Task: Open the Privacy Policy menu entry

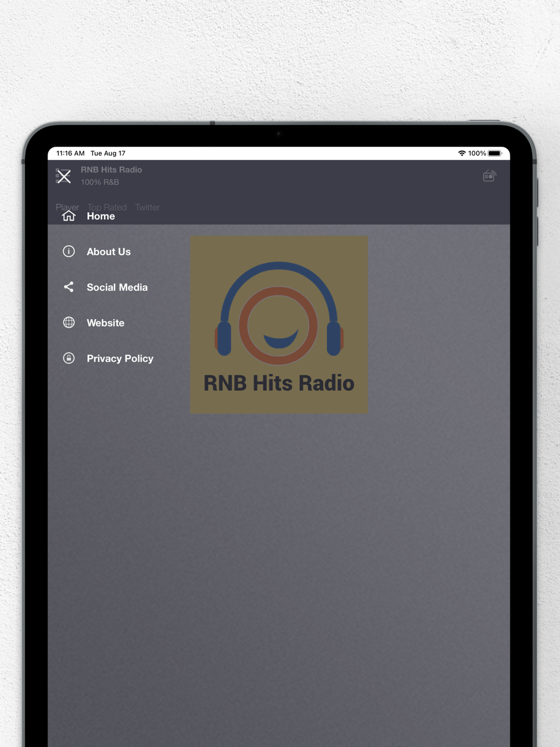Action: (x=120, y=358)
